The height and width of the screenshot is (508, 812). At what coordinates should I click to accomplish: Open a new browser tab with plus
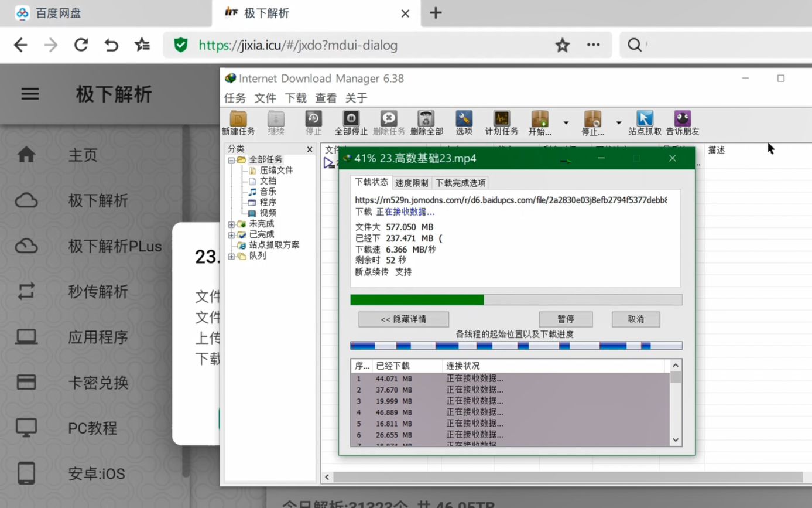tap(436, 13)
